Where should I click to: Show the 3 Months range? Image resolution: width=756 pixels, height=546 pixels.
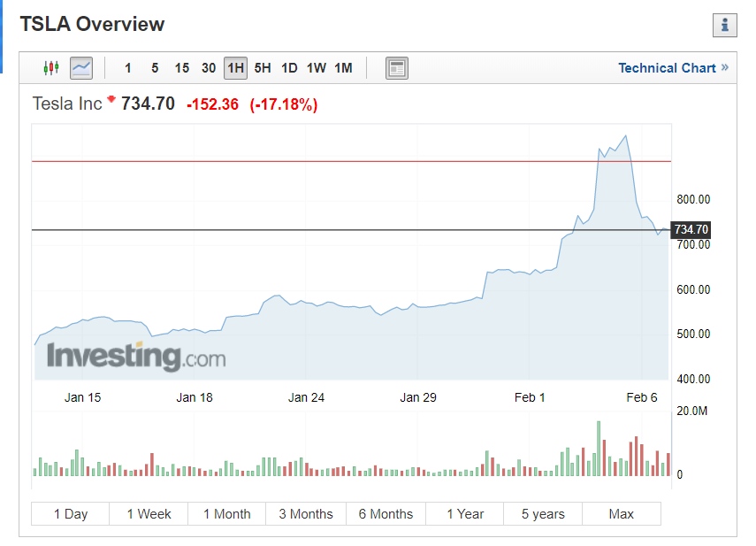306,513
